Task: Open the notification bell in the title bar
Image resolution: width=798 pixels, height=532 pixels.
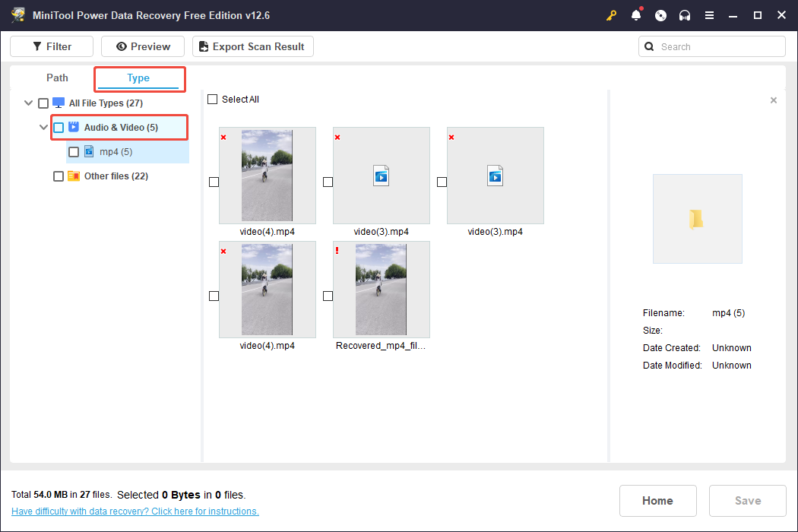Action: pos(636,15)
